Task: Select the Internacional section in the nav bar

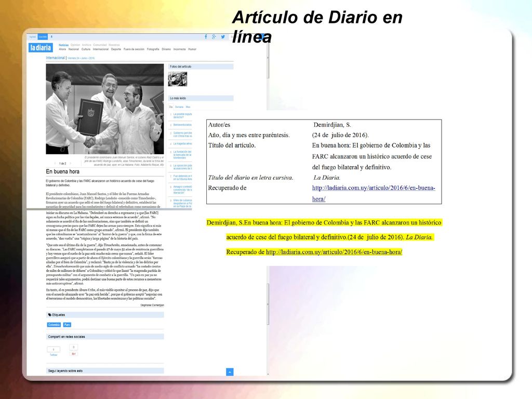Action: tap(101, 49)
